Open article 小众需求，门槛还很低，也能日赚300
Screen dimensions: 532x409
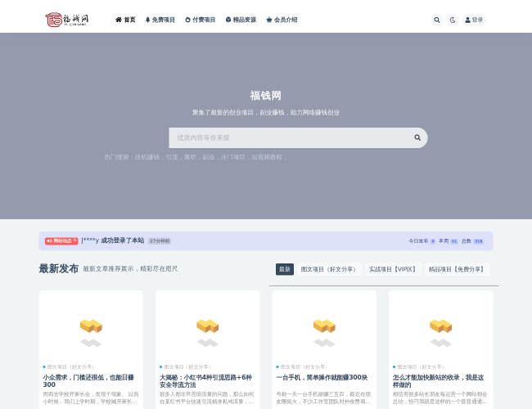[88, 381]
